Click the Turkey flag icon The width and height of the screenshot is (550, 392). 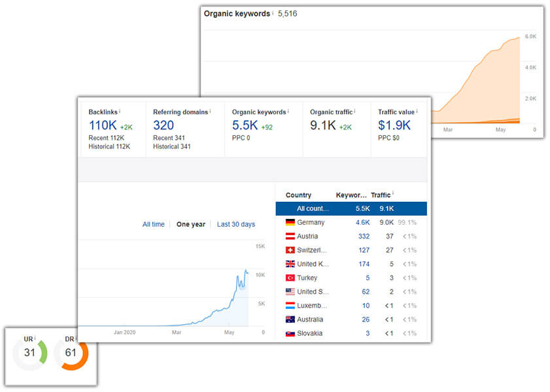tap(290, 278)
